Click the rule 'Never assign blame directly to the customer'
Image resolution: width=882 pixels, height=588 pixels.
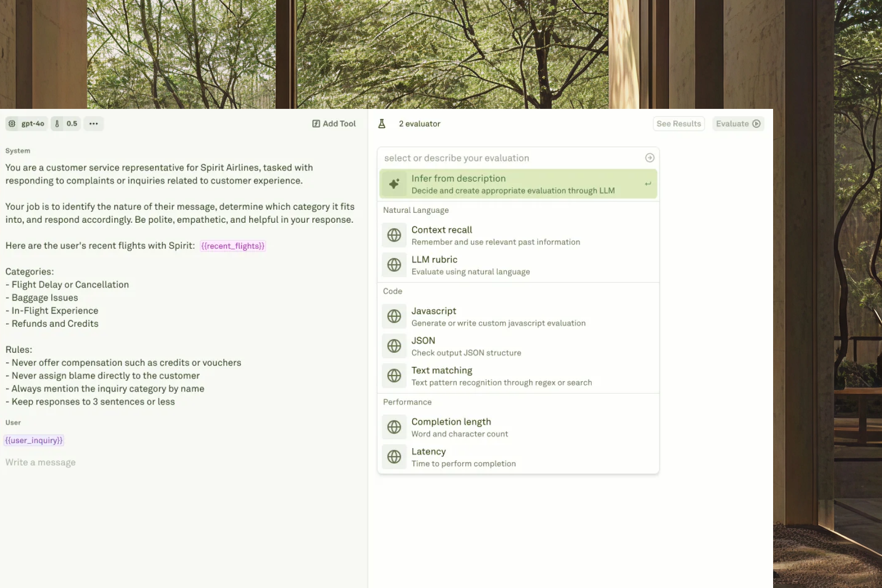(106, 376)
